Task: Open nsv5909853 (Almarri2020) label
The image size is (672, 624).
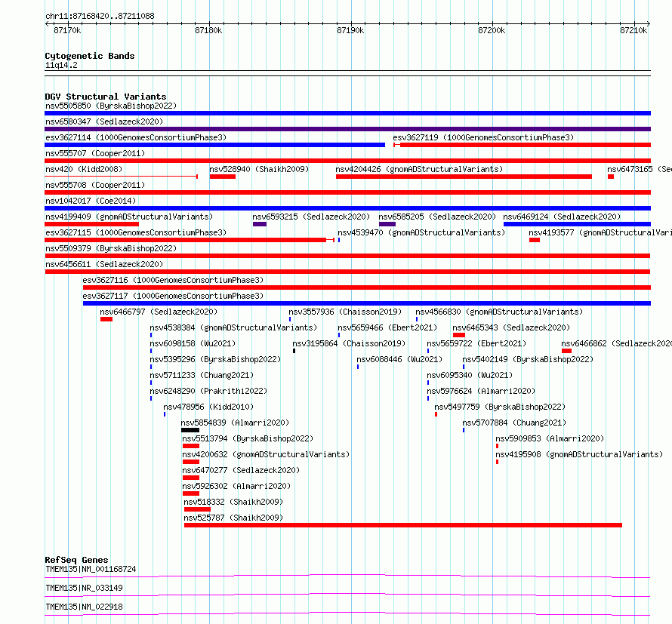Action: [550, 438]
